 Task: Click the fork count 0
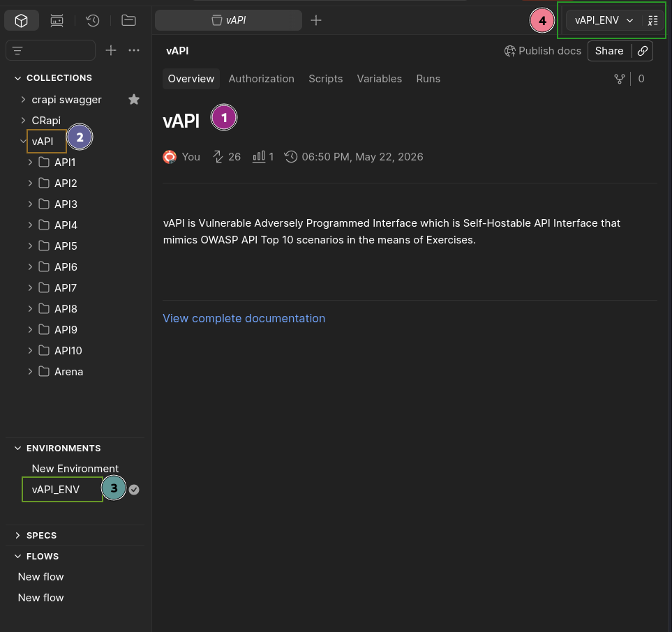pyautogui.click(x=641, y=79)
